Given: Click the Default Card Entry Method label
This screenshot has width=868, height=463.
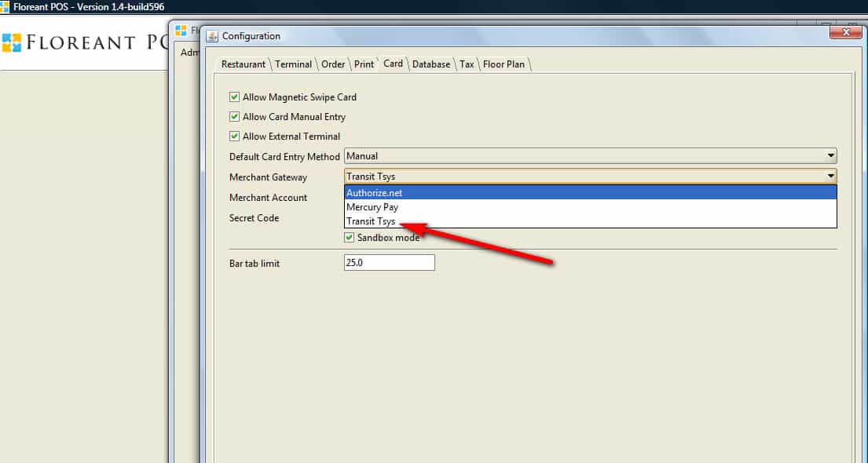Looking at the screenshot, I should [x=284, y=156].
